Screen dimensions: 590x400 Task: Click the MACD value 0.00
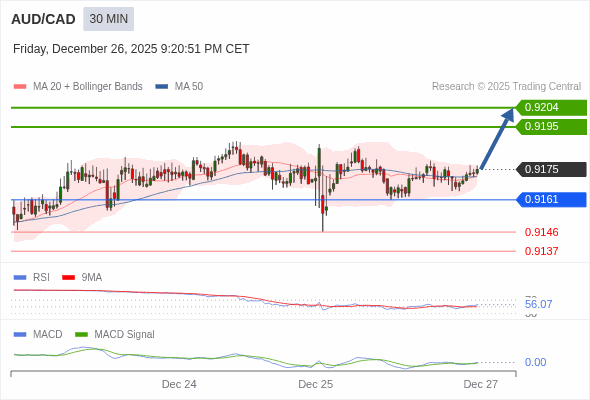[535, 362]
